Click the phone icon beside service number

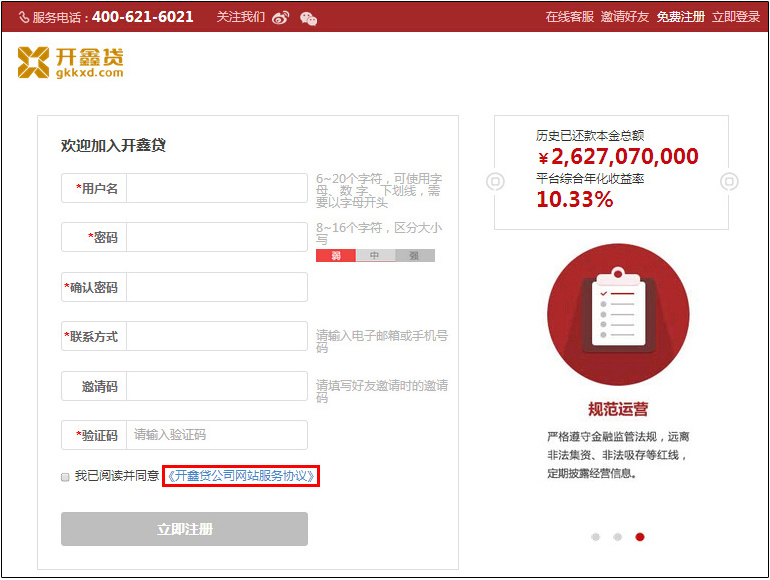tap(24, 17)
